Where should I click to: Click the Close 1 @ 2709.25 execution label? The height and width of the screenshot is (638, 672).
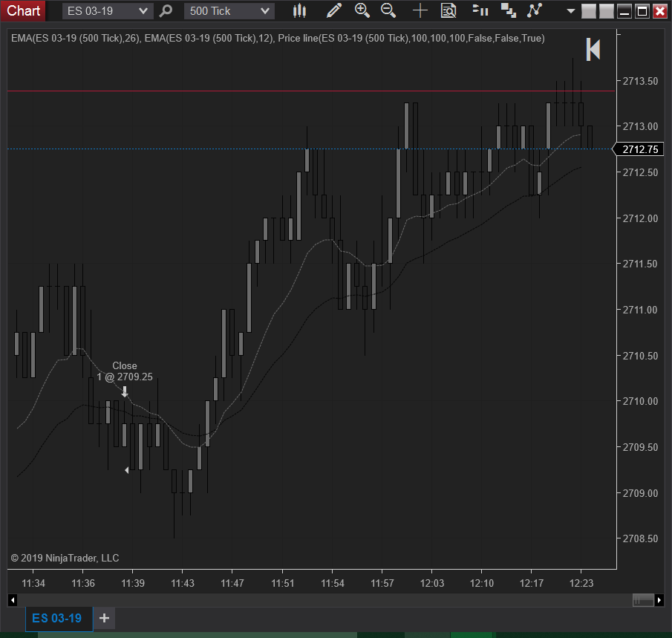124,371
